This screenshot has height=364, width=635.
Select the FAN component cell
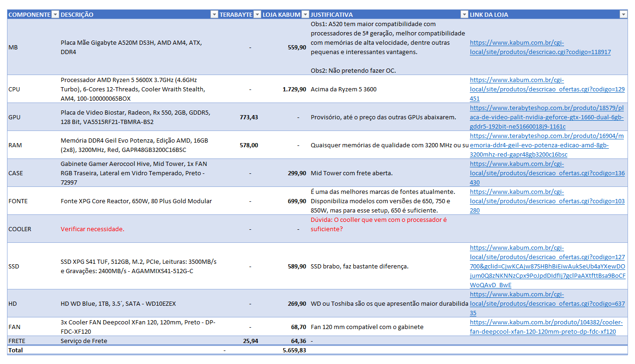[34, 327]
